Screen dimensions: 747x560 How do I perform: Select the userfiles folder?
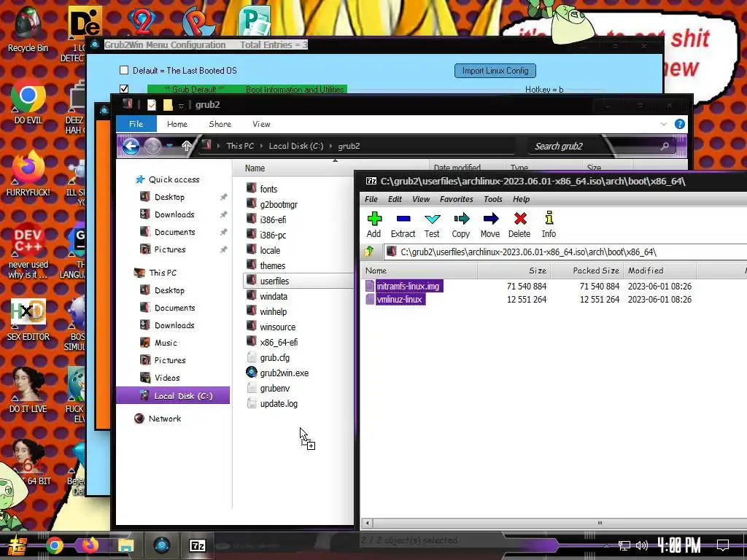pos(298,281)
